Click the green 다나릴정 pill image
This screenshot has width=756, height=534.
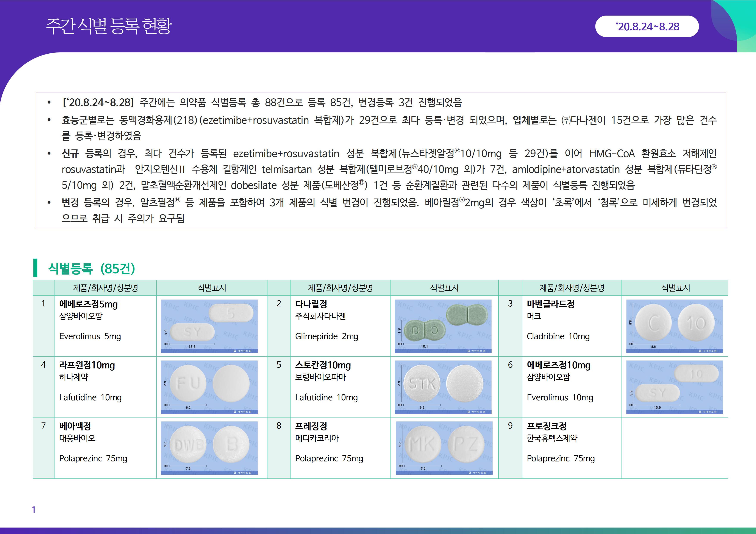pyautogui.click(x=443, y=326)
